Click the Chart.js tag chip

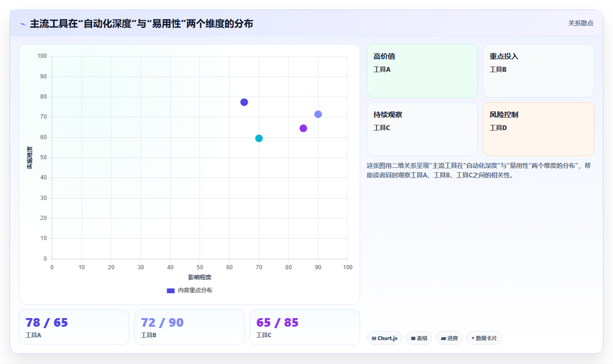coord(385,338)
